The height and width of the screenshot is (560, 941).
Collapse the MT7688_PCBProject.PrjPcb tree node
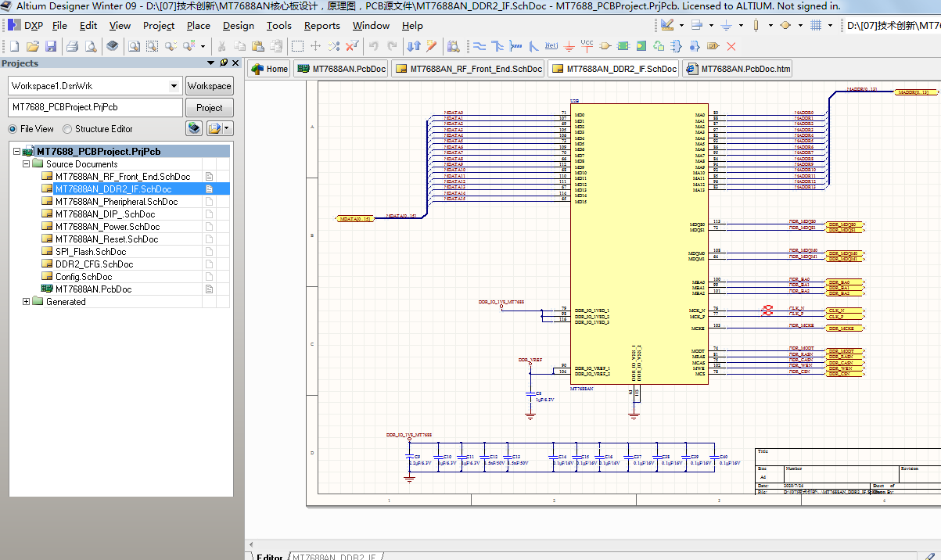17,152
